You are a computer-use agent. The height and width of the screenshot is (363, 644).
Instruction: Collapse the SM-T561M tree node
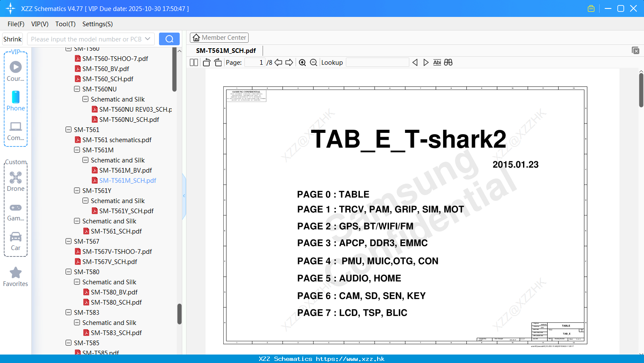tap(77, 150)
